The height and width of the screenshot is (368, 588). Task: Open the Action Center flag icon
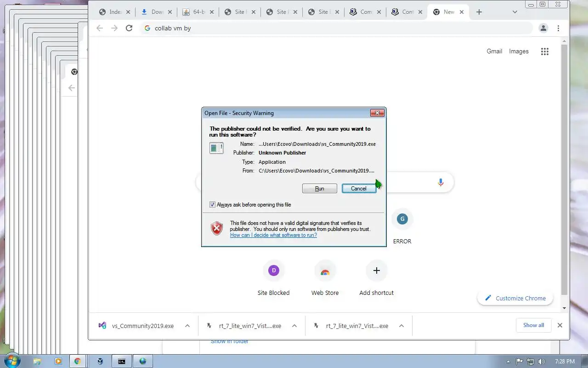pyautogui.click(x=520, y=362)
